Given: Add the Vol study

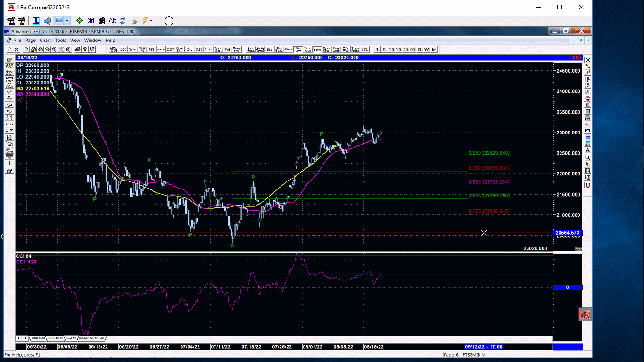Looking at the screenshot, I should pos(228,49).
